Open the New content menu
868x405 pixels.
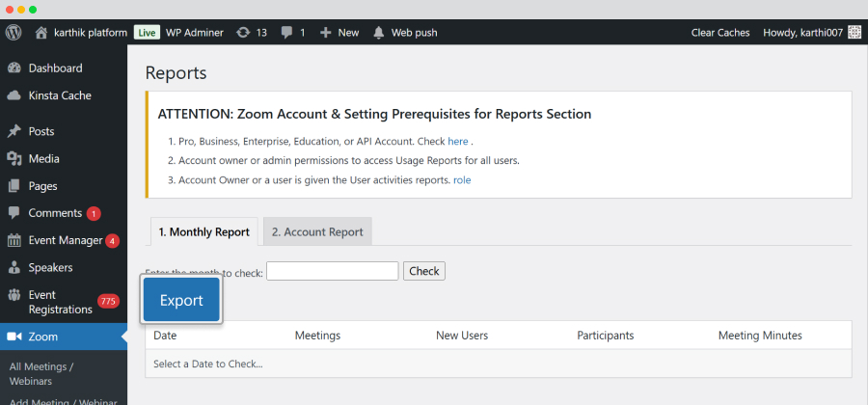(348, 33)
